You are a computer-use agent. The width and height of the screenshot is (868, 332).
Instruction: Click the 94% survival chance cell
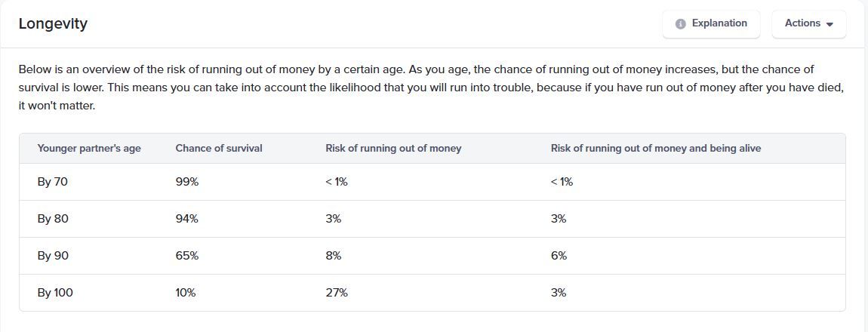pos(187,219)
